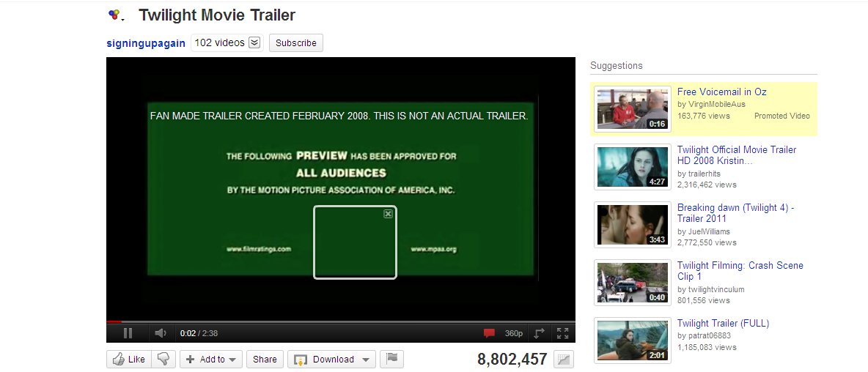Click the 2,316,462 views text
Viewport: 868px width, 372px height.
point(707,185)
